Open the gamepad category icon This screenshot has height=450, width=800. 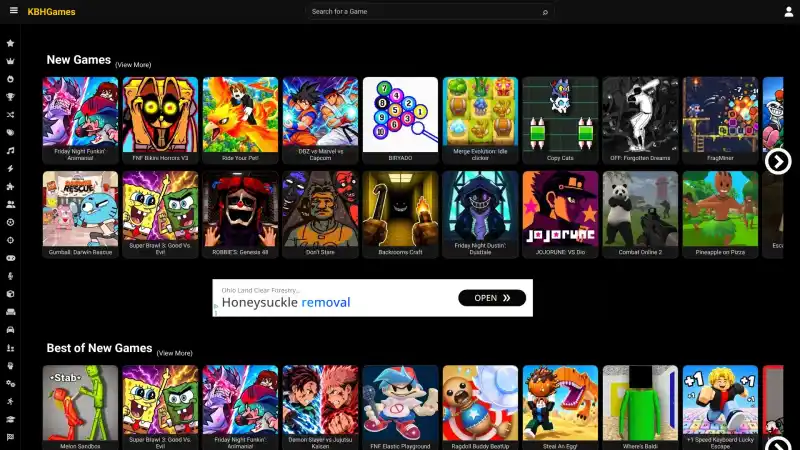click(10, 258)
